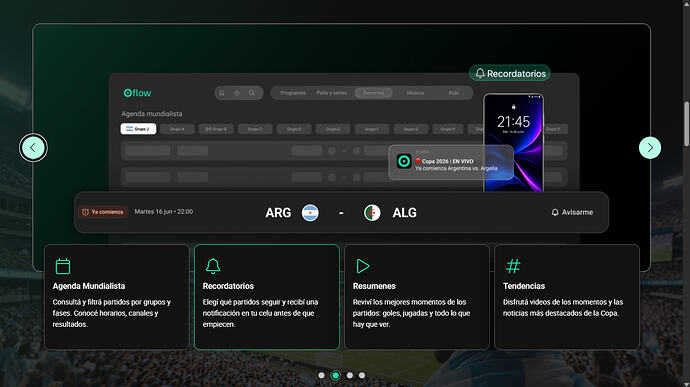Click the Consultá y filtrá partidos description
The image size is (690, 387).
[x=112, y=313]
